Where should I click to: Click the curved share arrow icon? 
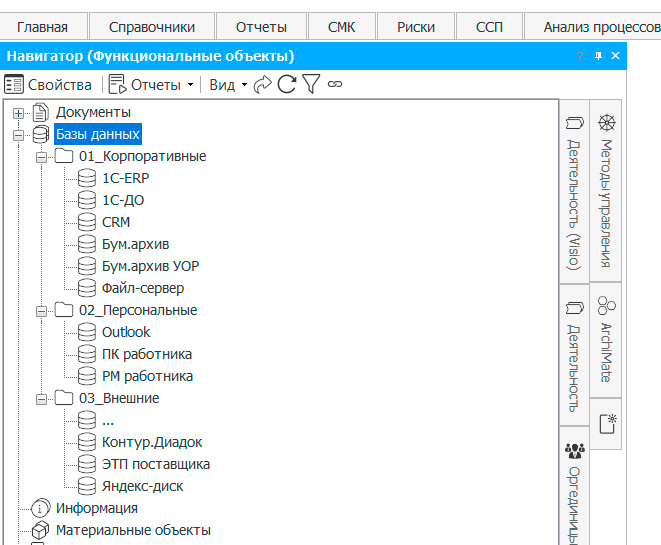(263, 85)
